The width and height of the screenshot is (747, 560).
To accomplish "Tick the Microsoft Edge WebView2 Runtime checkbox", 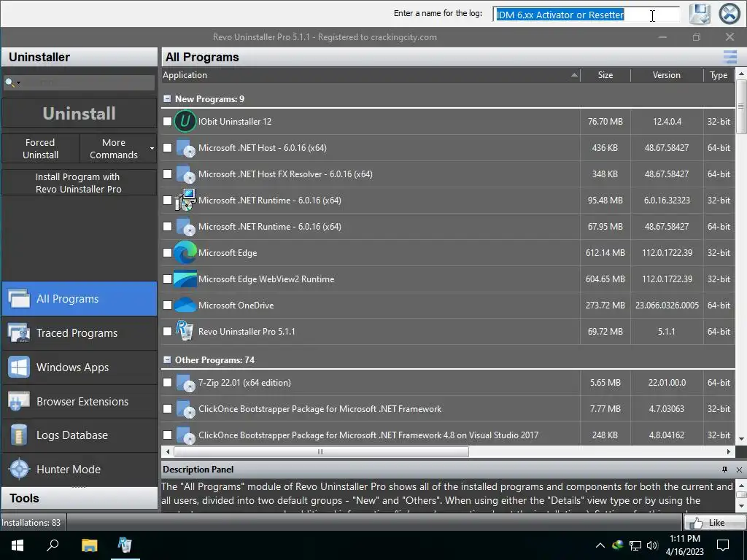I will pos(167,279).
